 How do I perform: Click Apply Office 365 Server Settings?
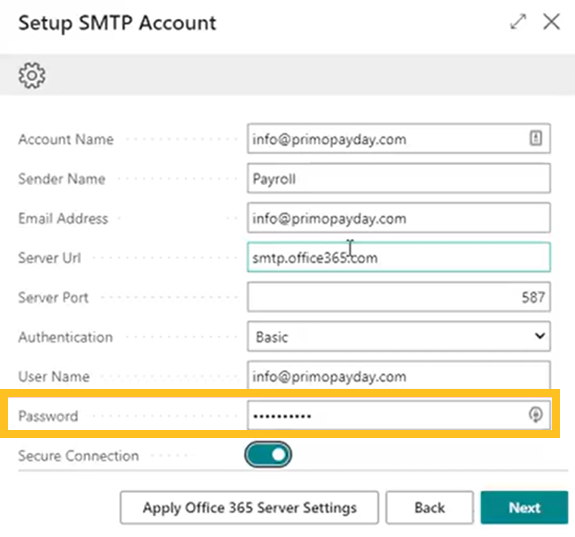pos(249,508)
